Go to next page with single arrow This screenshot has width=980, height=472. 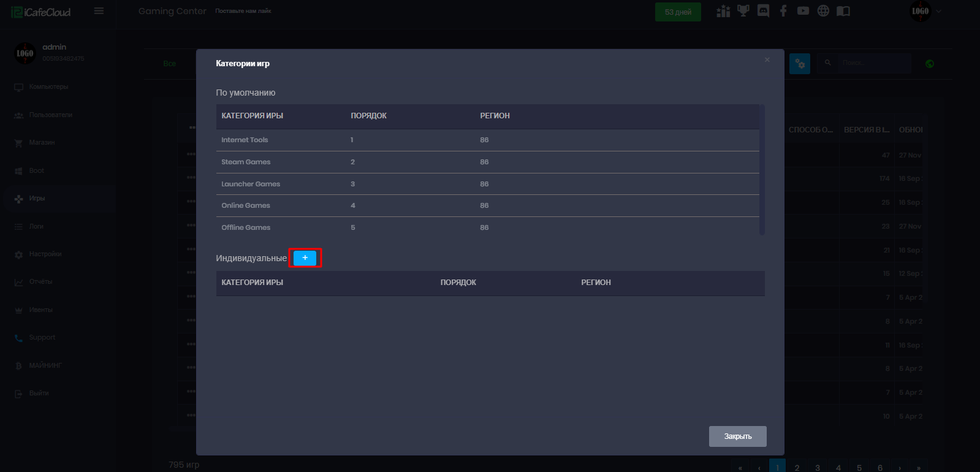900,468
